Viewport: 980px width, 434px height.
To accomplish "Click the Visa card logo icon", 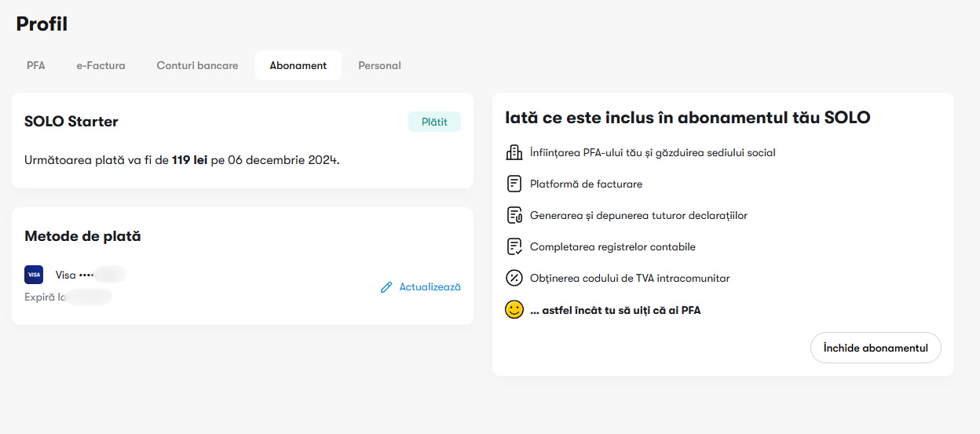I will coord(34,275).
